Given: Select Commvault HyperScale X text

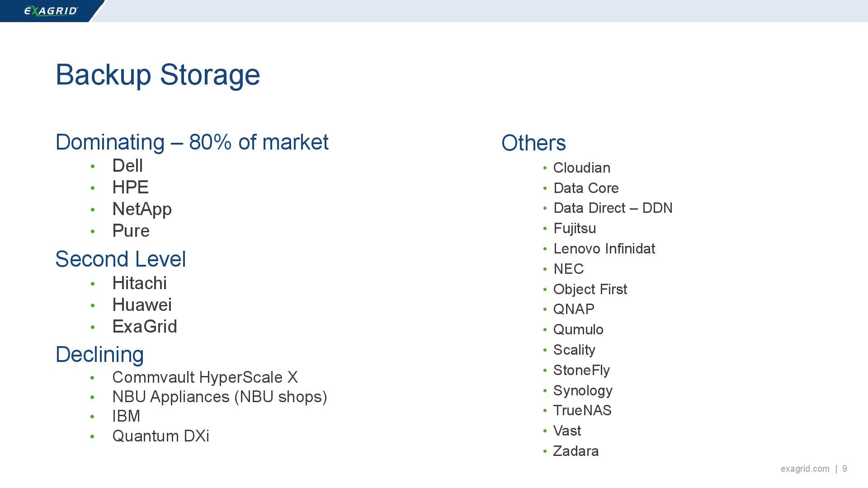Looking at the screenshot, I should click(x=205, y=377).
